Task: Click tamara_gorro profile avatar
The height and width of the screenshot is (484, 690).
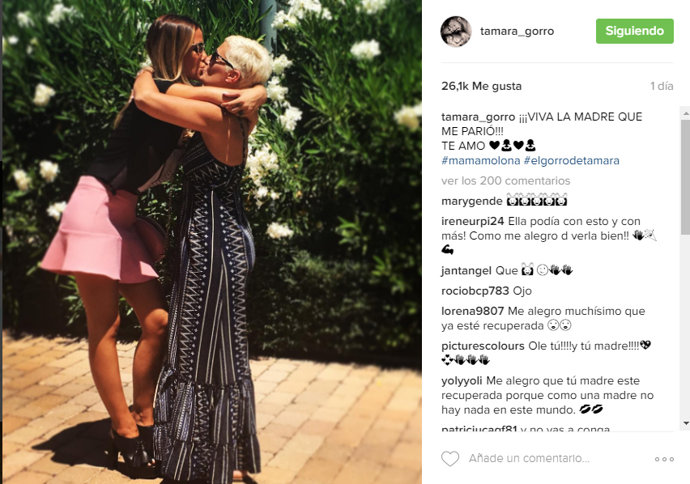Action: coord(456,31)
